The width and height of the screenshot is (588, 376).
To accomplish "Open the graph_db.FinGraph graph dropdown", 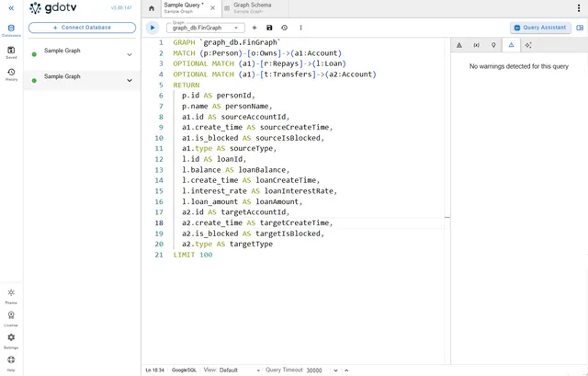I will click(x=206, y=28).
